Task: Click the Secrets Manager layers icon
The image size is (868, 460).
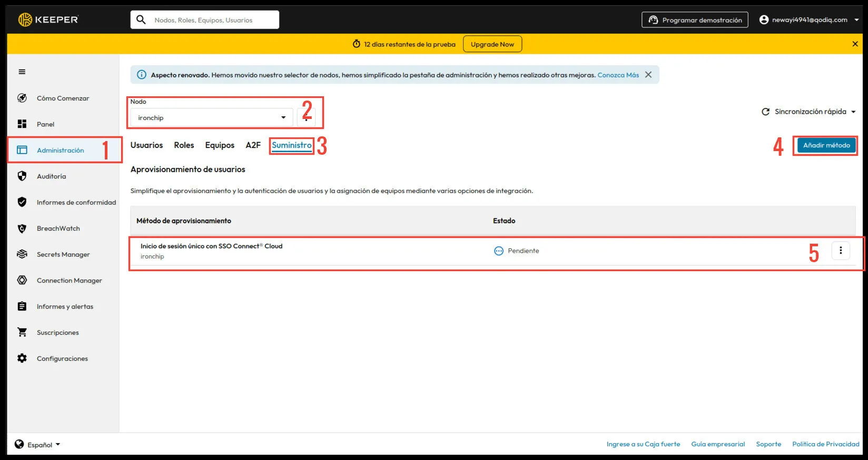Action: point(22,254)
